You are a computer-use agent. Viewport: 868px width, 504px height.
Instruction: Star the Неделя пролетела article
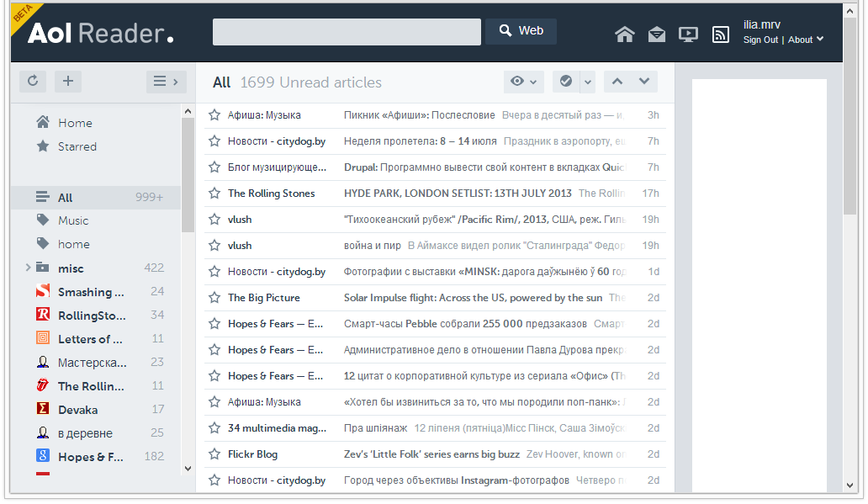point(214,141)
